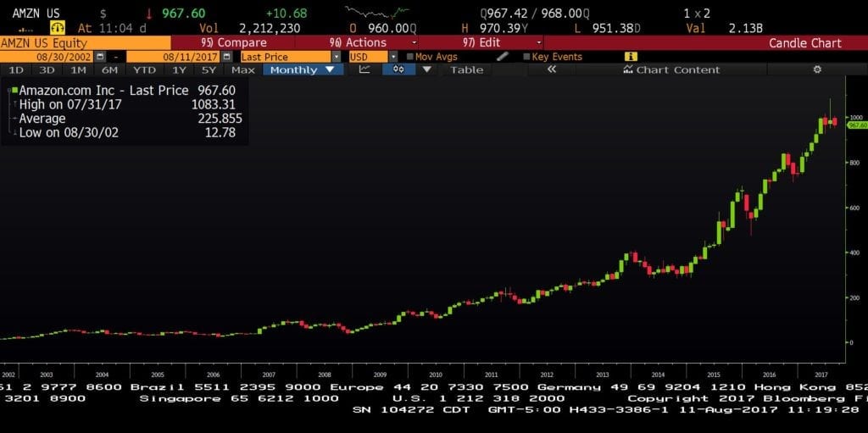Click the 2010 year label on axis
868x433 pixels.
tap(436, 375)
